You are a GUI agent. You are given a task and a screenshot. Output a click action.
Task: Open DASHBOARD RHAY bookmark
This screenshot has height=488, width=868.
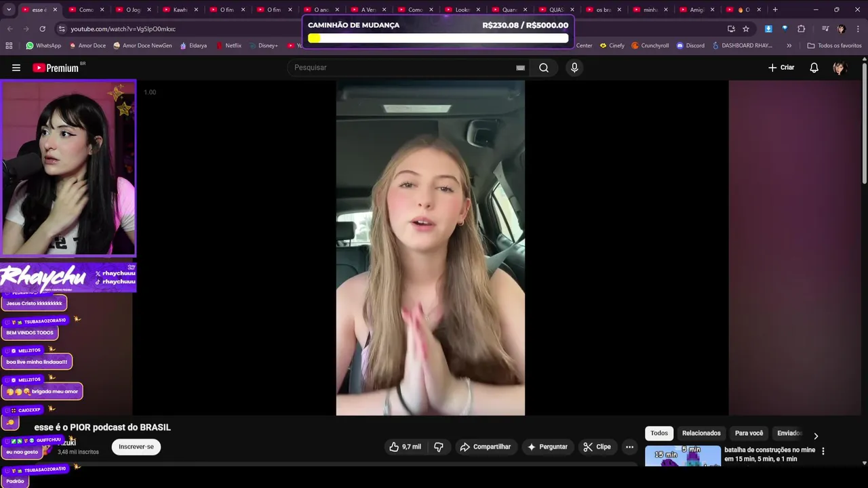pyautogui.click(x=742, y=45)
